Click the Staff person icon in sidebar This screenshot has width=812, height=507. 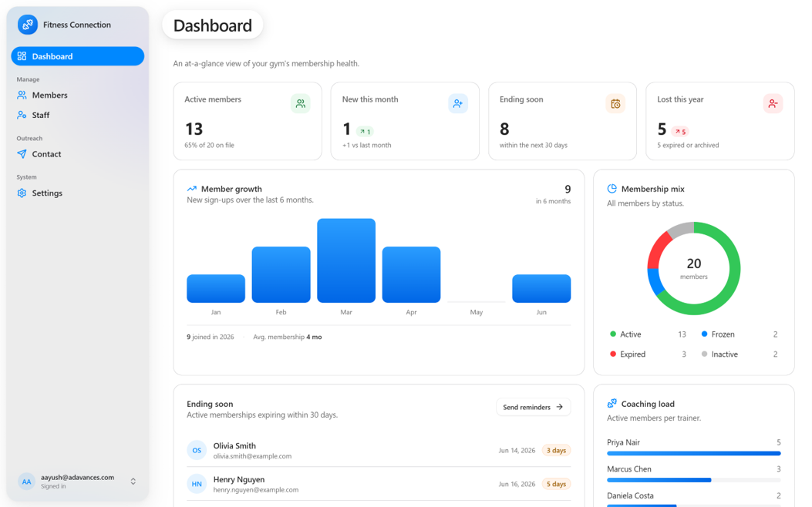[22, 115]
